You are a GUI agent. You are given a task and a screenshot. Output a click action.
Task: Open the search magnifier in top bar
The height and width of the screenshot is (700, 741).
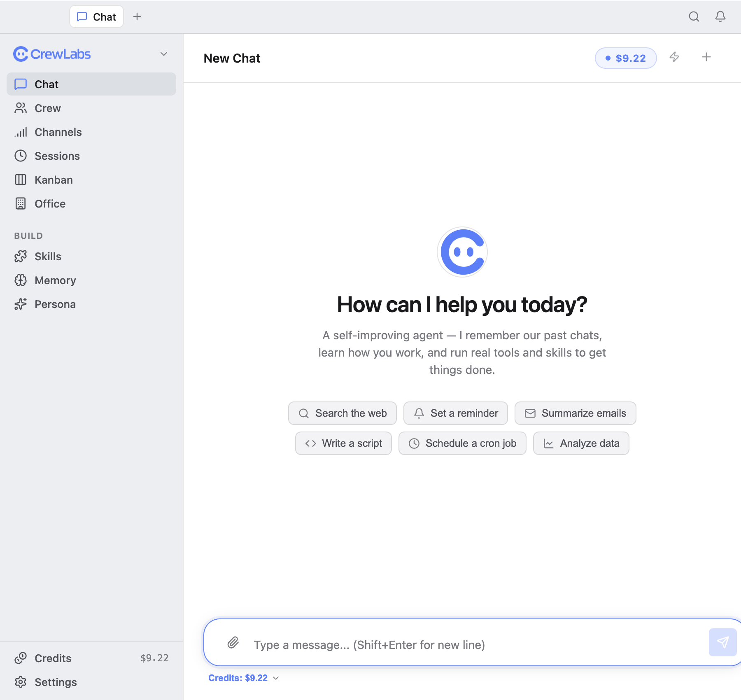[694, 16]
